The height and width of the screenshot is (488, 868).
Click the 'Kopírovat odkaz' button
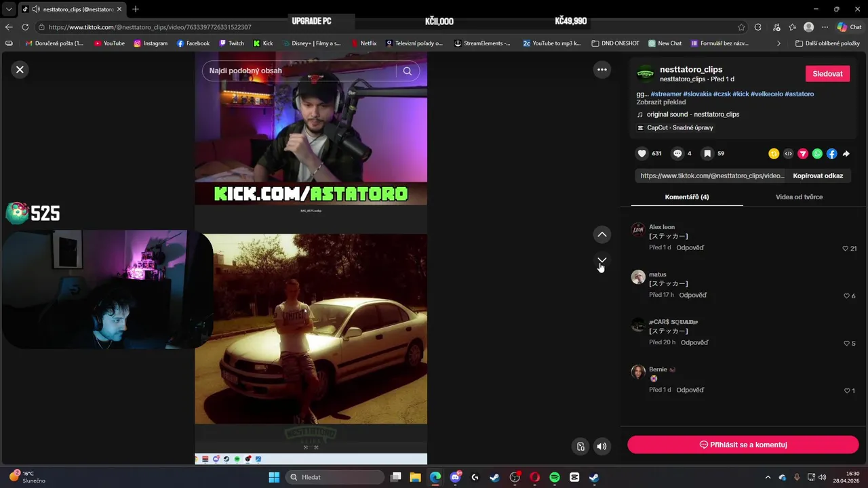coord(818,176)
